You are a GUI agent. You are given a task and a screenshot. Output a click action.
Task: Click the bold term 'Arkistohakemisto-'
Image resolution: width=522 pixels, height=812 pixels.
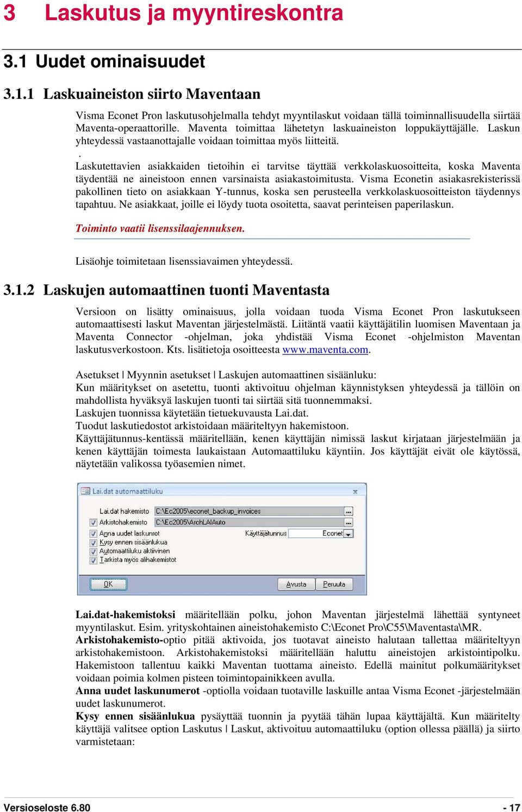119,640
